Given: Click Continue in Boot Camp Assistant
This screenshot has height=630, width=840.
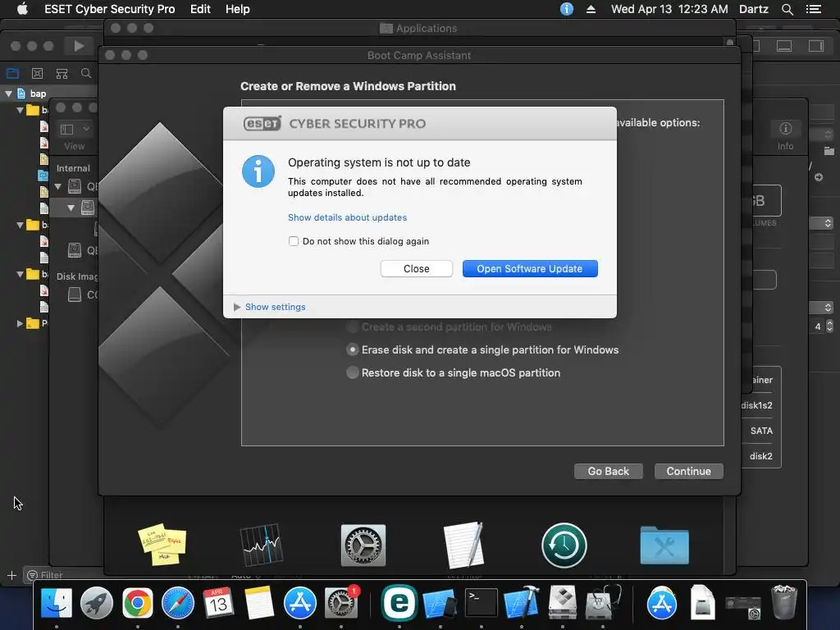Looking at the screenshot, I should coord(689,471).
